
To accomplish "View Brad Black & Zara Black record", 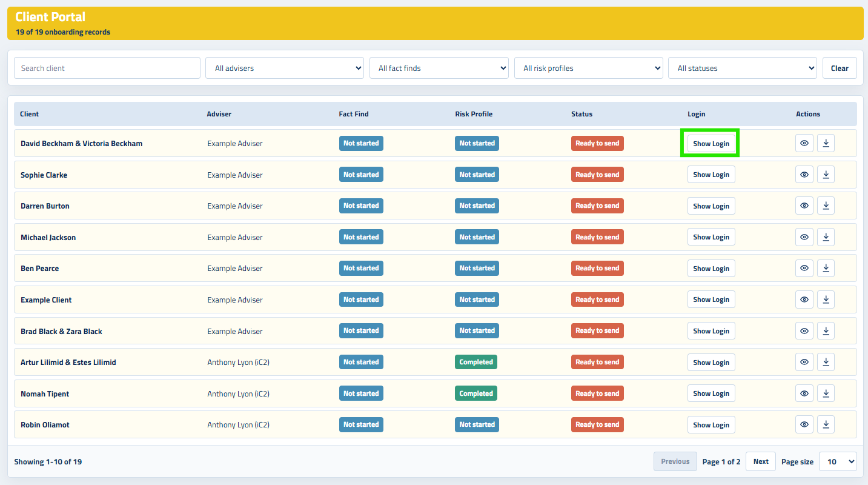I will 804,331.
